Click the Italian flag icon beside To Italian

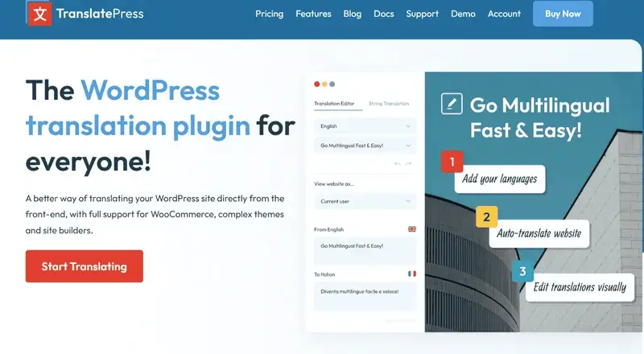[x=412, y=274]
